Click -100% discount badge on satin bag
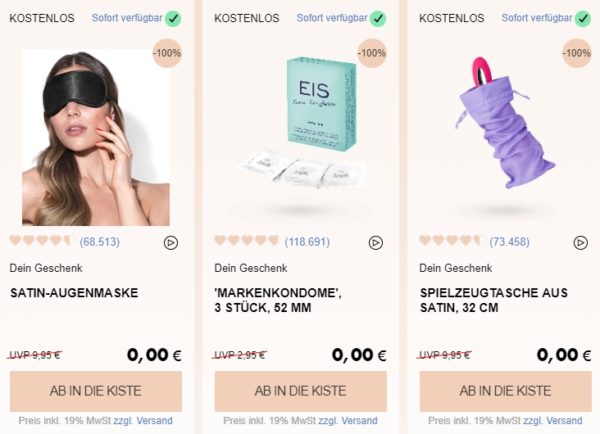This screenshot has width=600, height=434. click(577, 53)
